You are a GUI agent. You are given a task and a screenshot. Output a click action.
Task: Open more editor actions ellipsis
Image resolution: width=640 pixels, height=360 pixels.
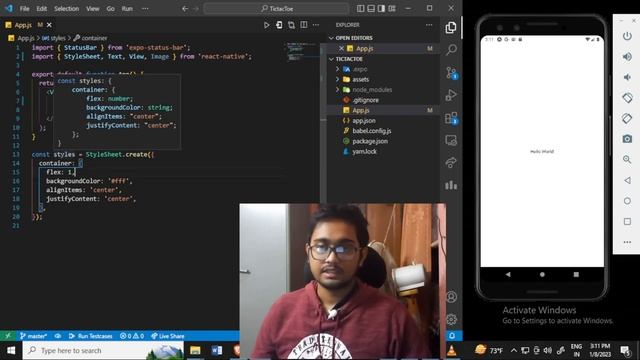(316, 25)
